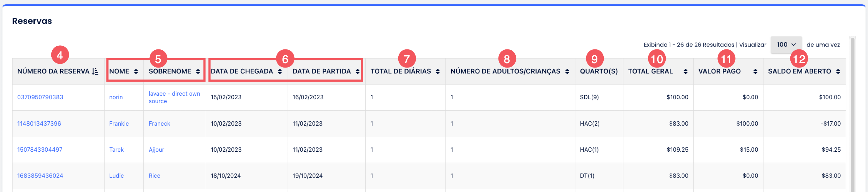Sort by Número de Adultos/Crianças arrows
Viewport: 868px width, 192px height.
coord(567,71)
